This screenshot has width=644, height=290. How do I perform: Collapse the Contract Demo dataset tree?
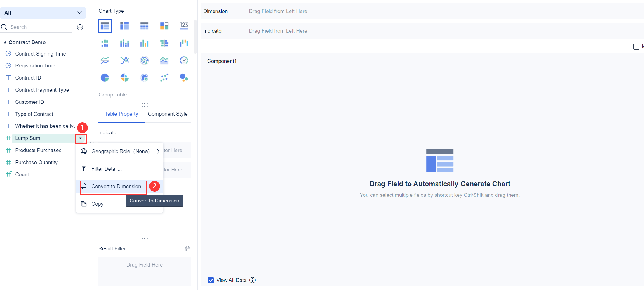[x=4, y=42]
